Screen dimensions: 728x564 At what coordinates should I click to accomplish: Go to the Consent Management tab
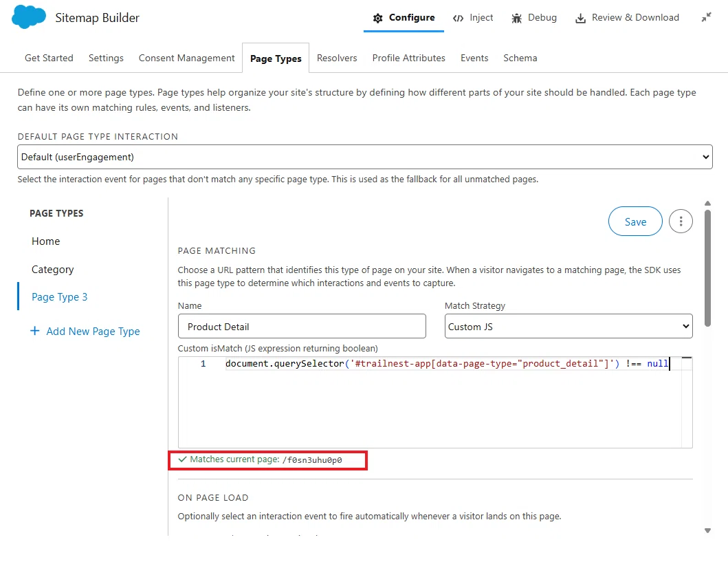187,58
